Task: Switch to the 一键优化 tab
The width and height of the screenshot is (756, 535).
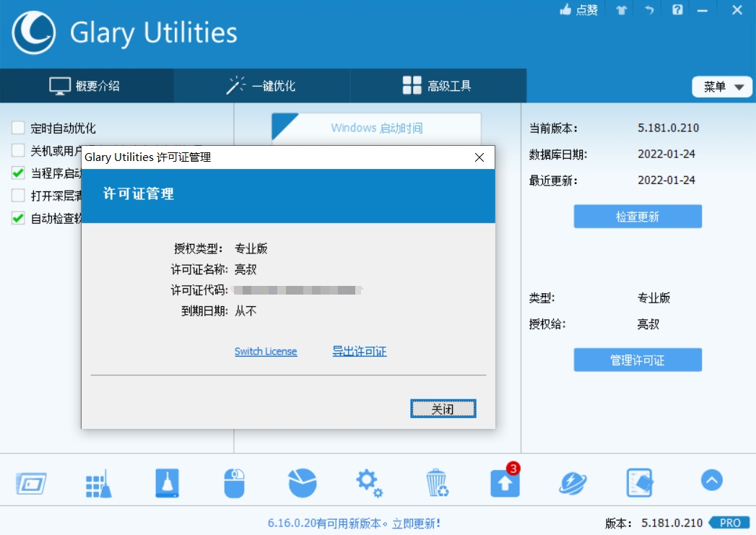Action: pyautogui.click(x=261, y=86)
